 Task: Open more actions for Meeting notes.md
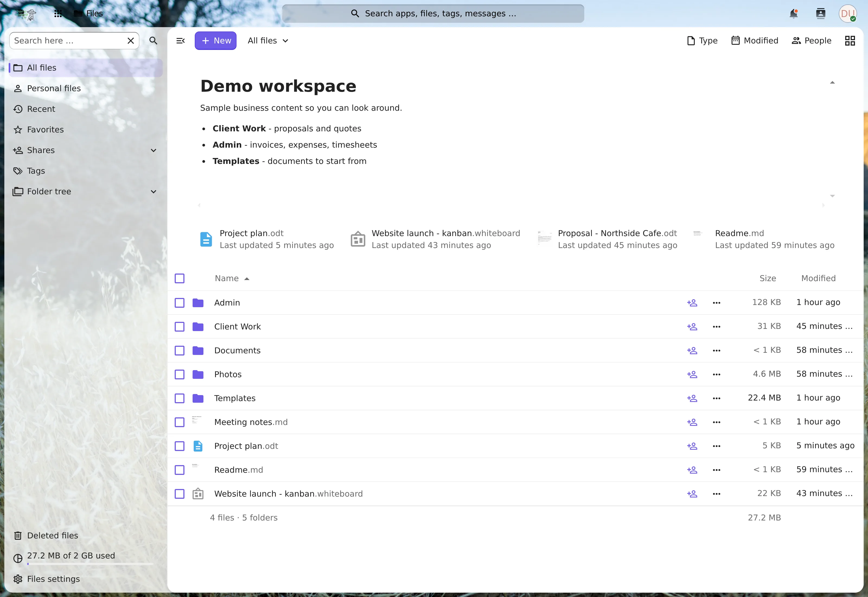coord(716,422)
